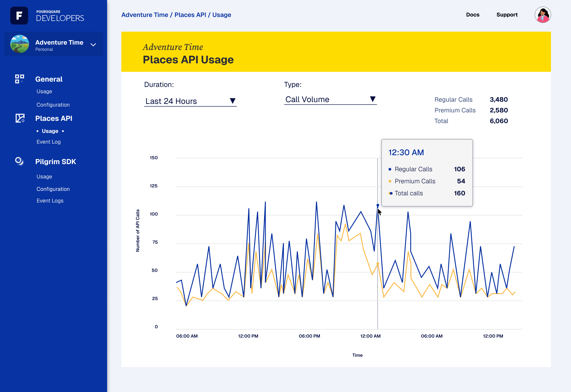
Task: Click the Total 6,060 value
Action: pyautogui.click(x=499, y=121)
